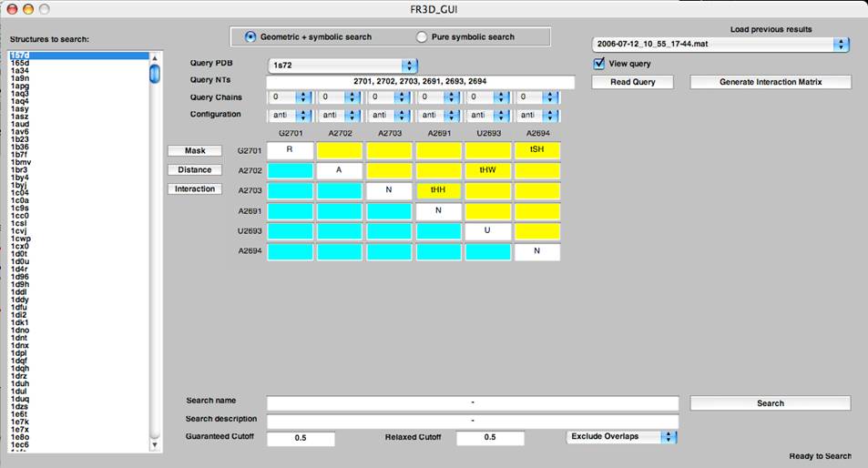Select structure 1s72... entry 1a9n in list
868x468 pixels.
pyautogui.click(x=19, y=78)
